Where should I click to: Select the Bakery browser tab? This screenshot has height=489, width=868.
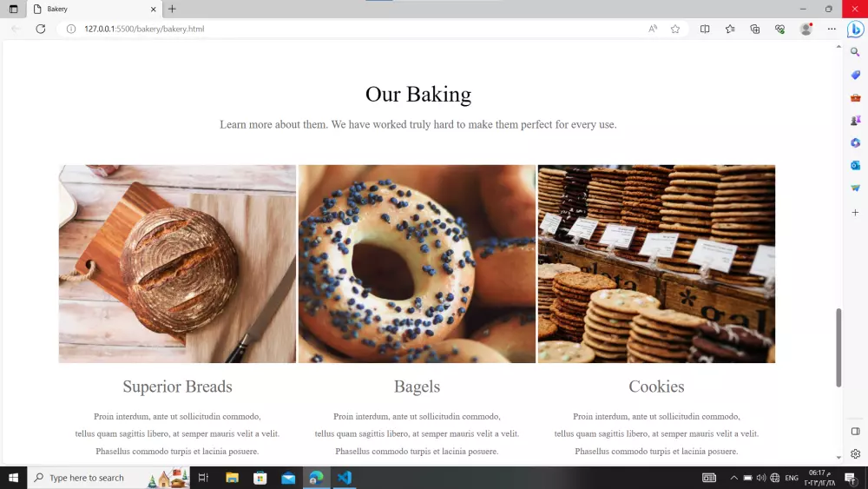pos(94,9)
